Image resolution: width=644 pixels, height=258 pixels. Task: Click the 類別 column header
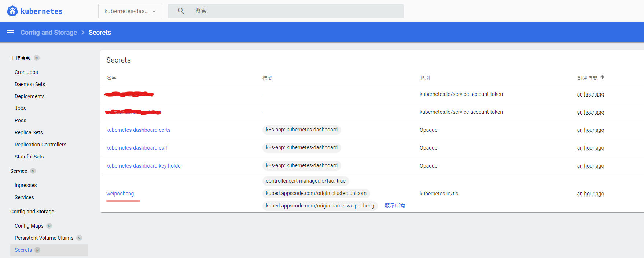pos(425,78)
